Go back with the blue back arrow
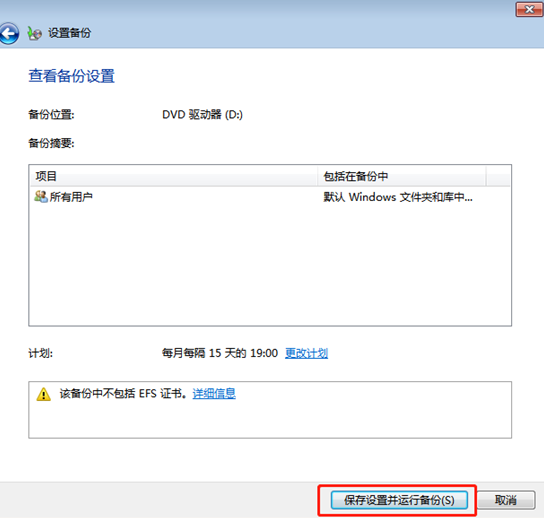The width and height of the screenshot is (544, 518). point(9,34)
